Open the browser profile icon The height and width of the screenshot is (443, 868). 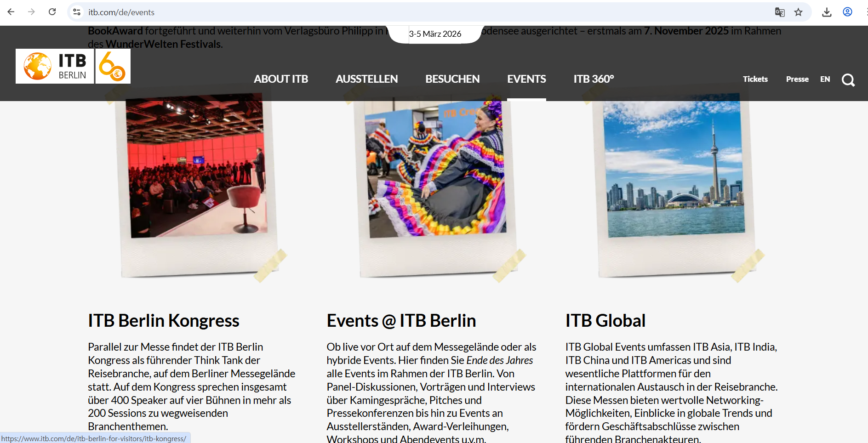click(847, 12)
